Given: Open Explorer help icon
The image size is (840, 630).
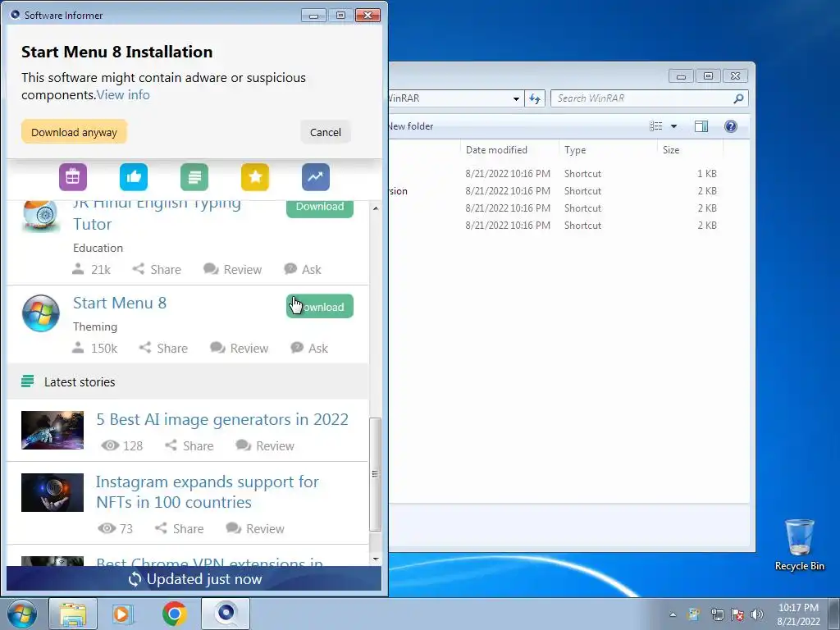Looking at the screenshot, I should tap(731, 126).
